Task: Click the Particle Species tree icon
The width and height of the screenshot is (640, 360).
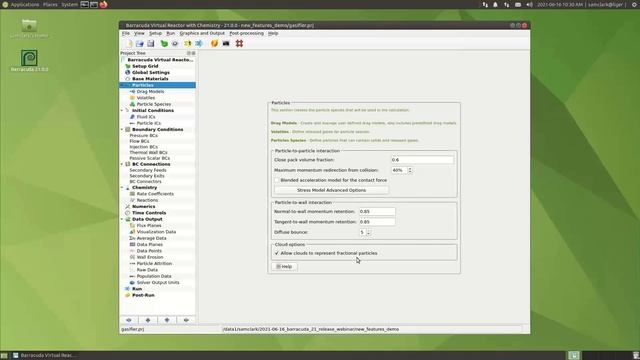Action: 132,104
